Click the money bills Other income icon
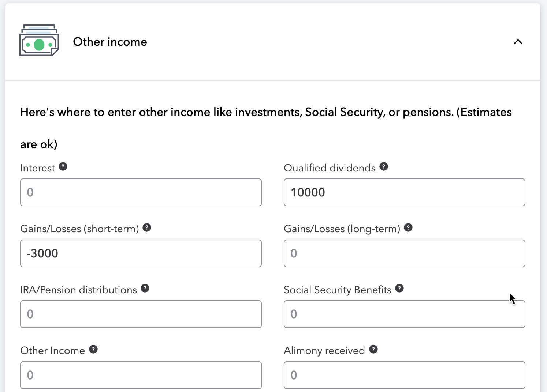547x392 pixels. (39, 40)
